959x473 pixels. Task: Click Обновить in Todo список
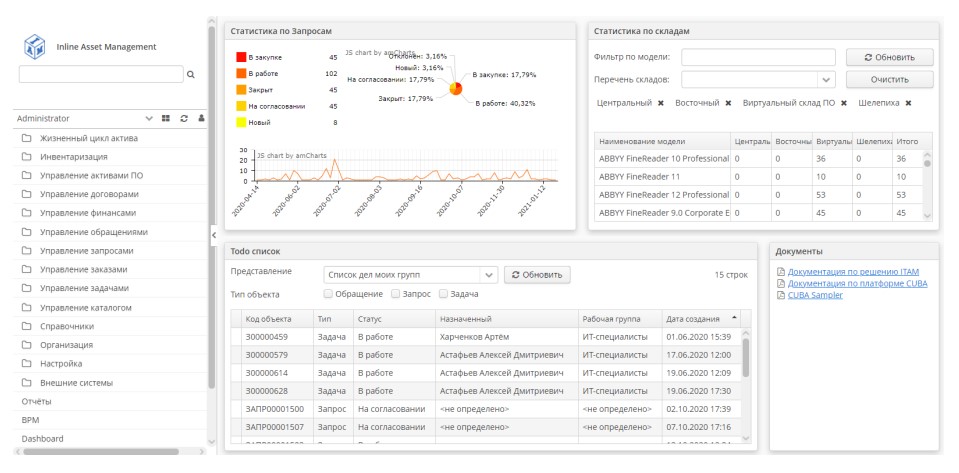coord(537,275)
